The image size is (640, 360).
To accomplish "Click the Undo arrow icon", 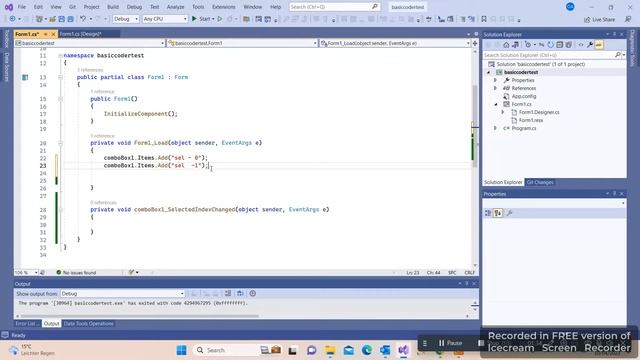I will click(x=83, y=19).
